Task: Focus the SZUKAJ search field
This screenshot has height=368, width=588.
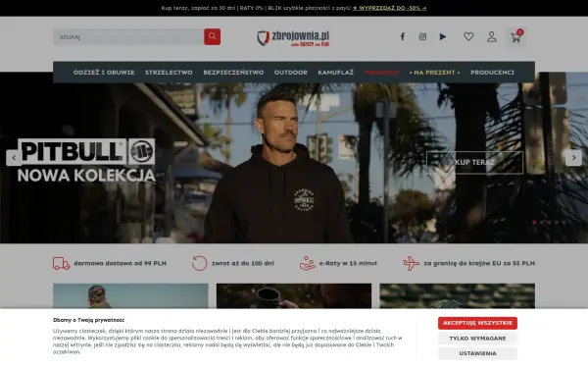Action: click(128, 37)
